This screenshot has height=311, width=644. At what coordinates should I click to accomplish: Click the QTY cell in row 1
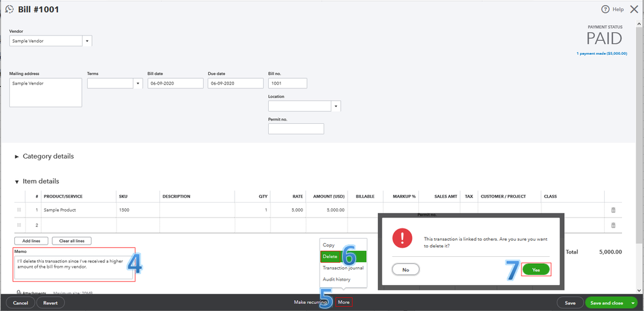point(252,210)
